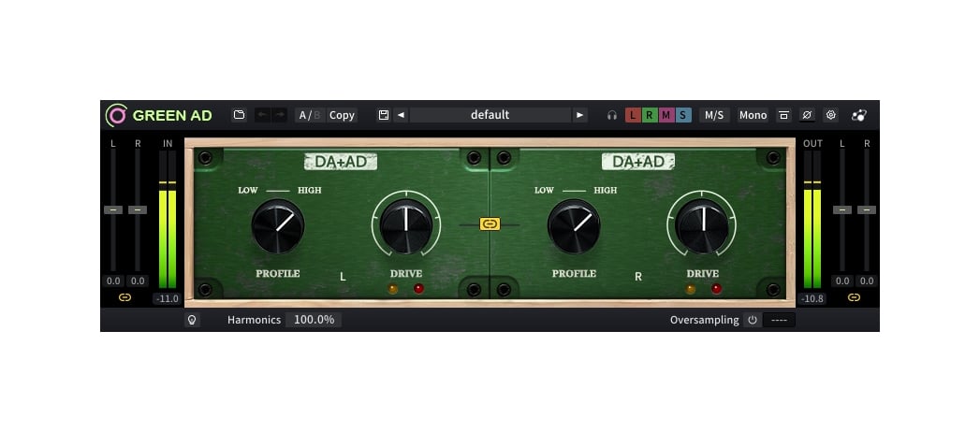Toggle the Oversampling power button

[752, 320]
